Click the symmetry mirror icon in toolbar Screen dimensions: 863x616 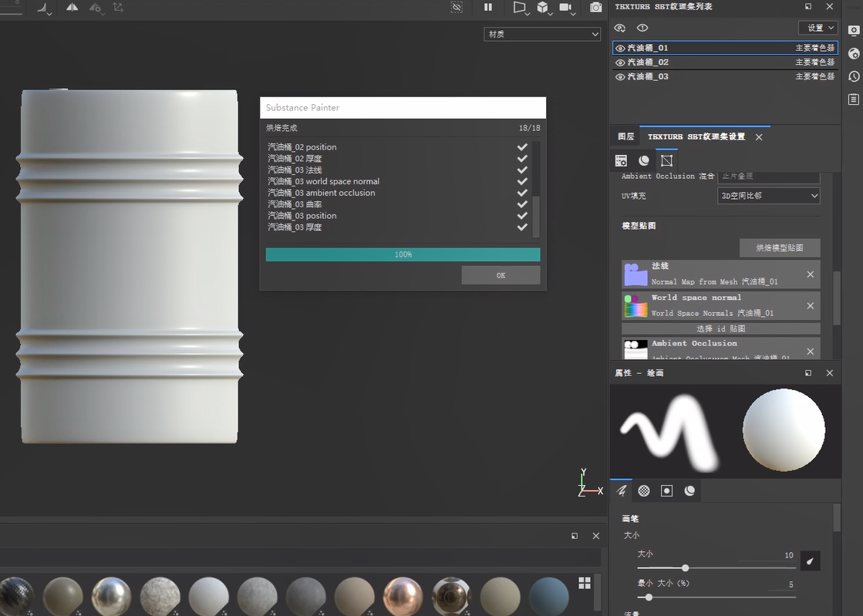72,8
